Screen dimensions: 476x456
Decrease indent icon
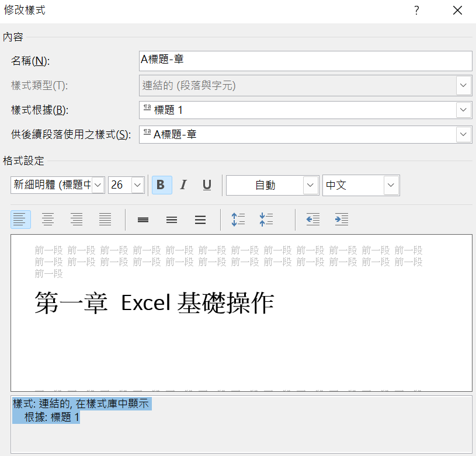click(x=313, y=219)
